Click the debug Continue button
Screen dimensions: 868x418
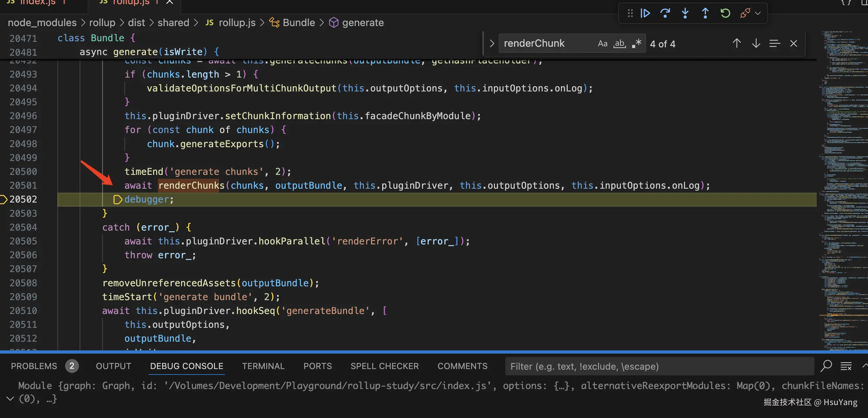pos(645,14)
